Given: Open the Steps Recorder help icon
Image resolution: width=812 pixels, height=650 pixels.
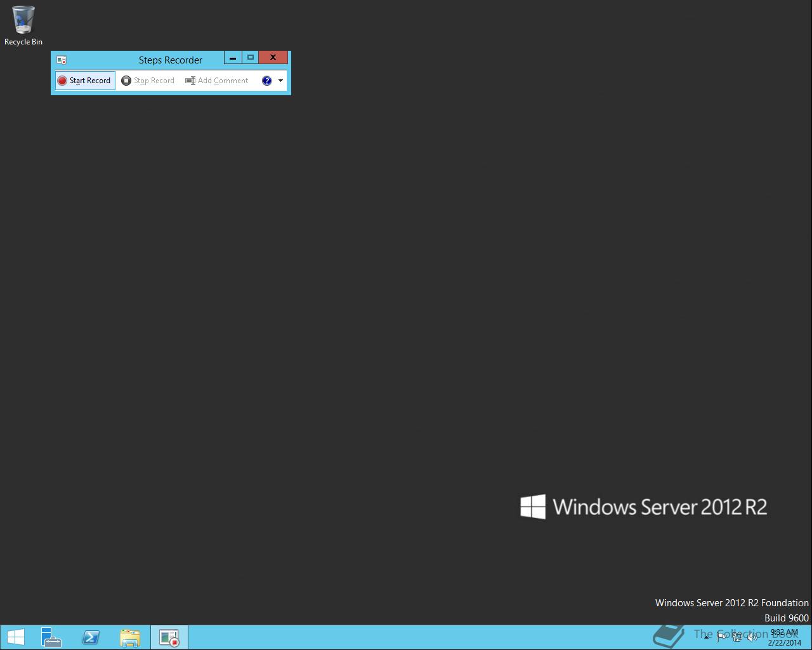Looking at the screenshot, I should [267, 81].
